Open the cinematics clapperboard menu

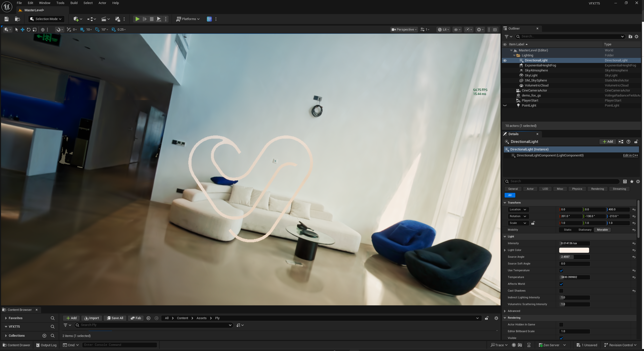[x=104, y=19]
